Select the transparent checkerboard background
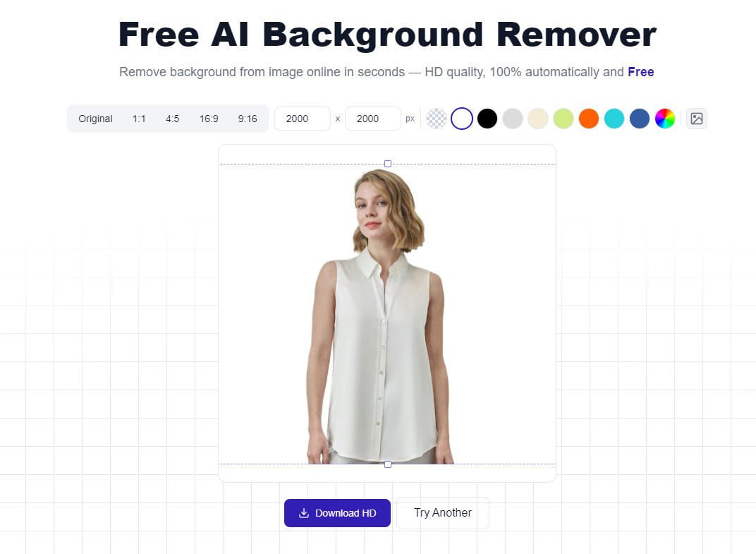 click(x=437, y=119)
